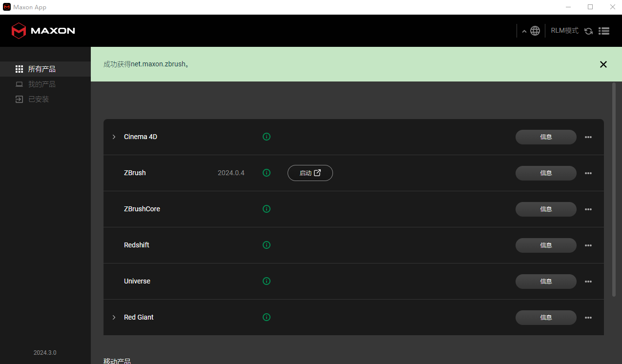Screen dimensions: 622x364
Task: Open Red Giant info circle icon
Action: click(267, 317)
